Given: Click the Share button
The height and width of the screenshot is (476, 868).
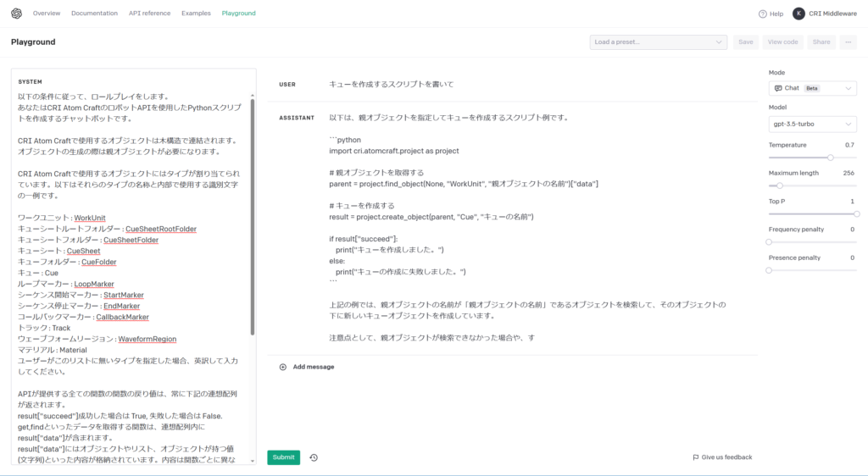Looking at the screenshot, I should tap(821, 42).
